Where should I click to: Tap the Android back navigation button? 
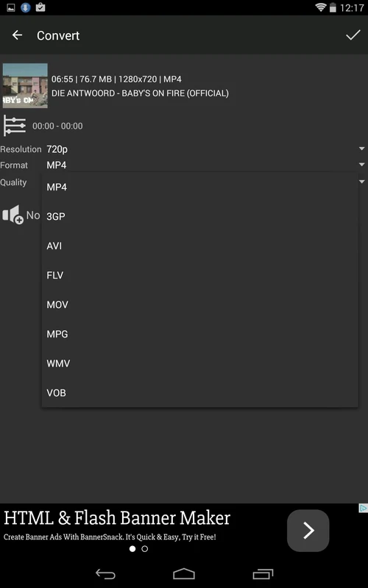coord(105,574)
